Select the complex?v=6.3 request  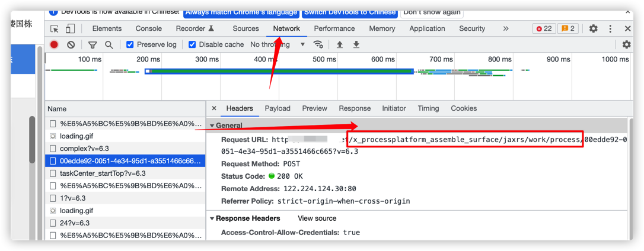pos(125,148)
